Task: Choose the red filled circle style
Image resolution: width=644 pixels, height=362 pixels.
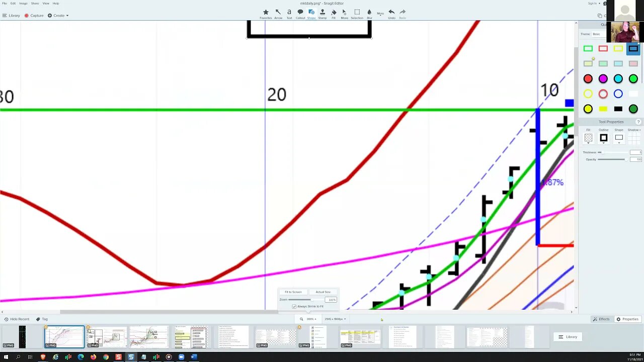Action: (588, 79)
